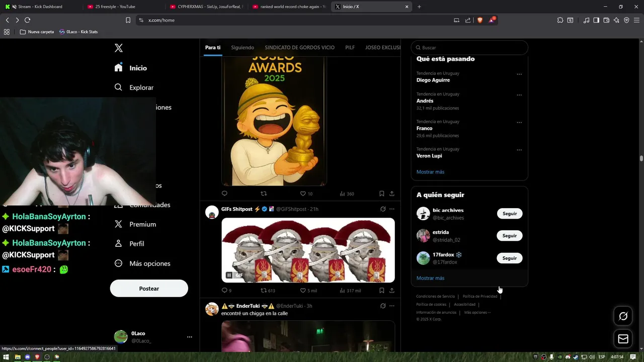This screenshot has height=362, width=644.
Task: Click the Windows Start button
Action: point(5,357)
